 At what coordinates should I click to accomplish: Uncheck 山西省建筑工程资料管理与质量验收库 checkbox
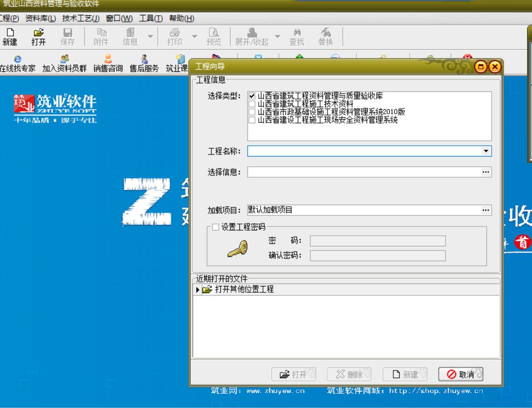point(252,96)
